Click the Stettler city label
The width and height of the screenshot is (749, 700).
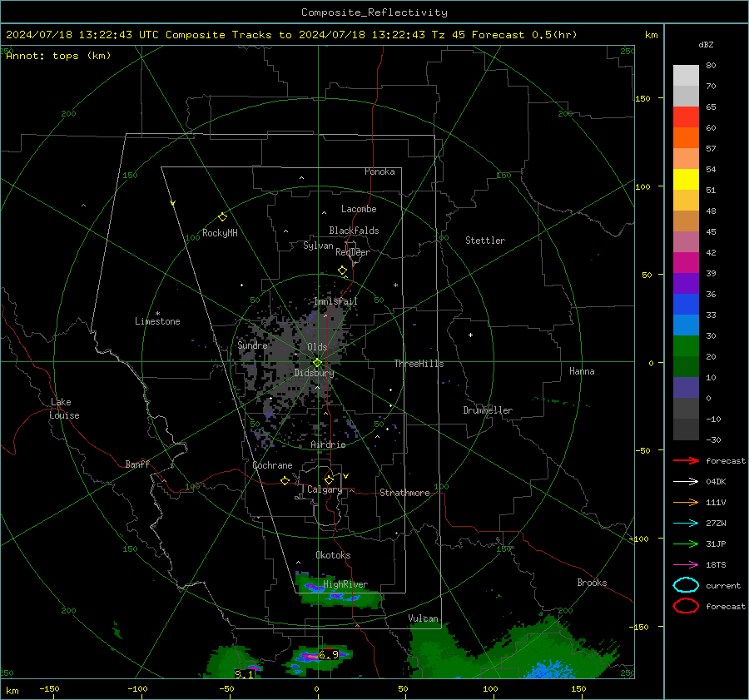pyautogui.click(x=485, y=241)
